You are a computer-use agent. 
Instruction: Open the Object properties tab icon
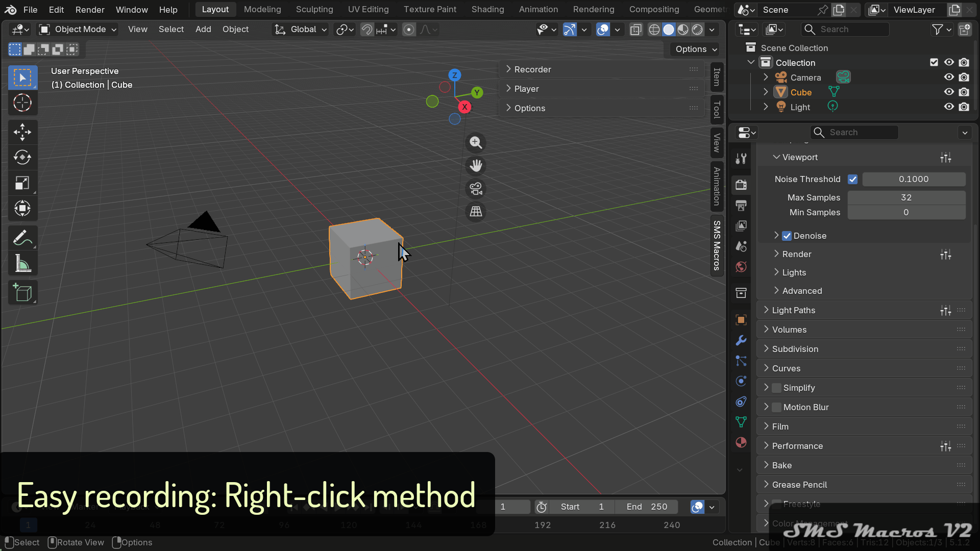coord(741,320)
